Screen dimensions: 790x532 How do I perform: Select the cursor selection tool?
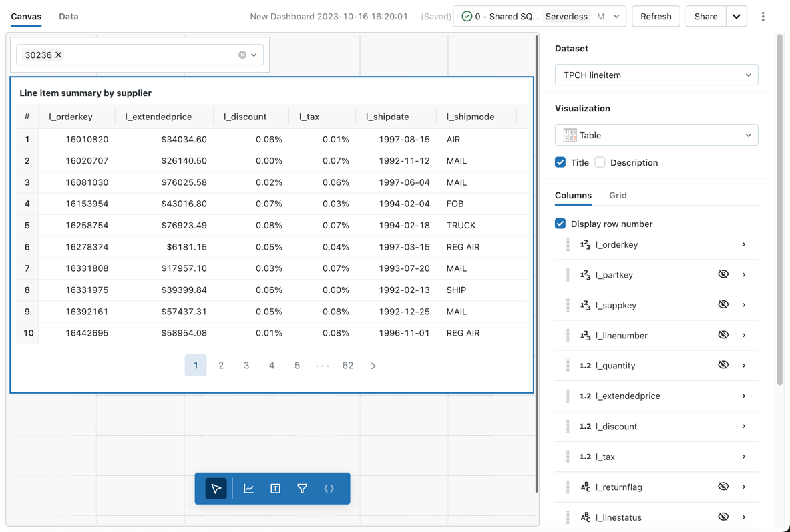coord(215,488)
